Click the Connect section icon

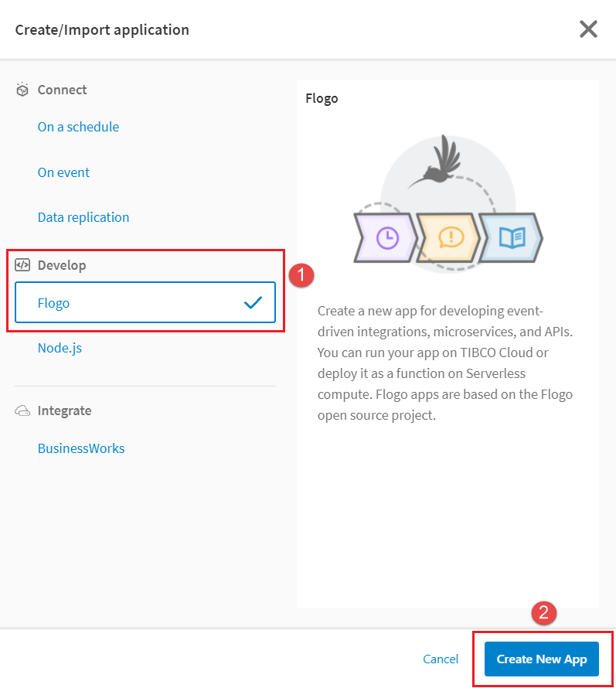[x=22, y=90]
